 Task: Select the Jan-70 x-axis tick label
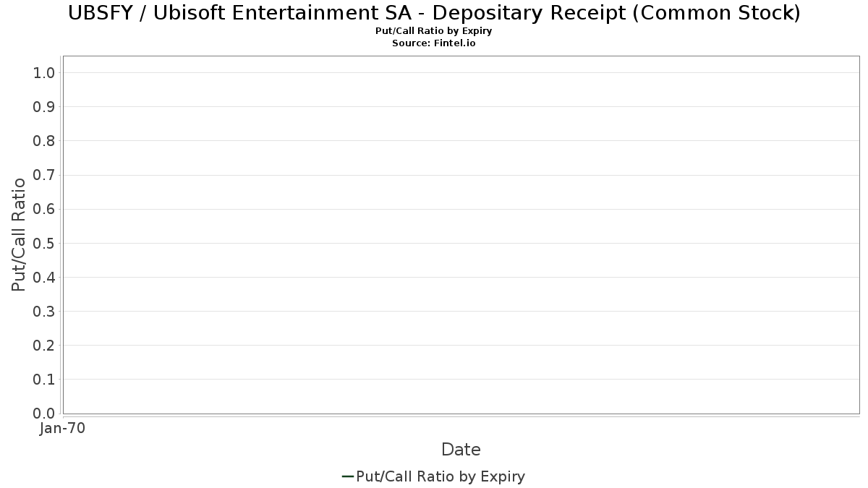click(x=63, y=429)
